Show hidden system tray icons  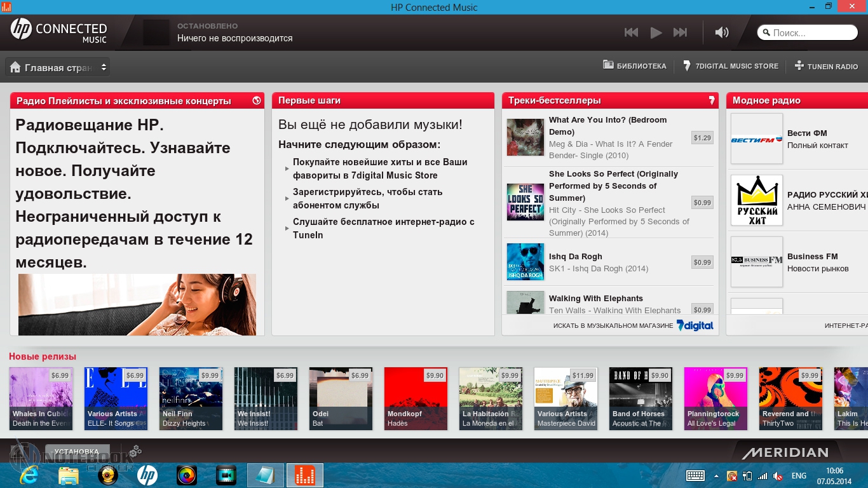716,476
